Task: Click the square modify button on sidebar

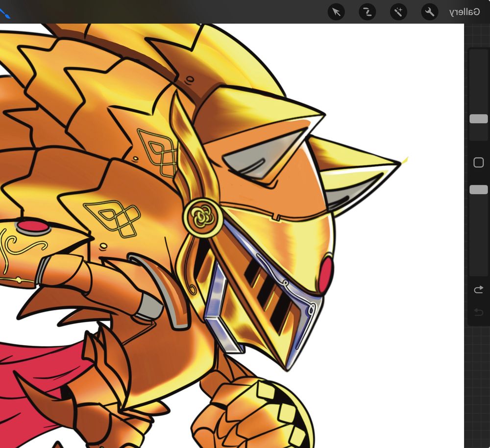Action: tap(478, 163)
